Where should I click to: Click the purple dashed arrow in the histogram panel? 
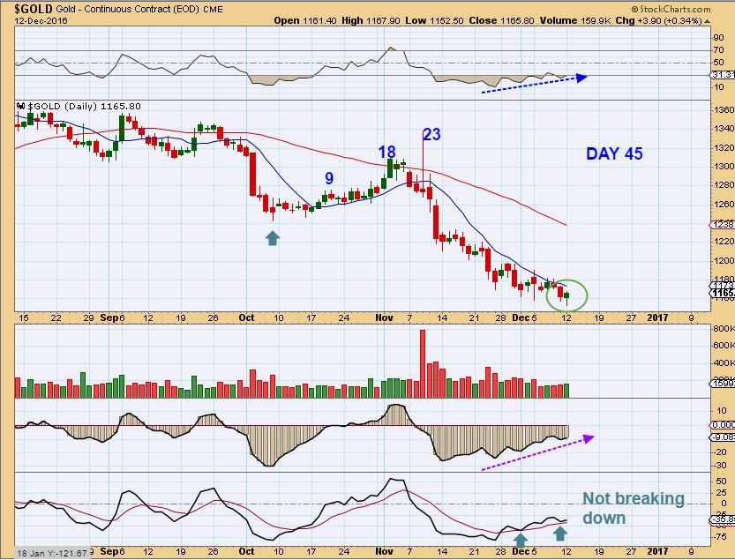pos(538,454)
